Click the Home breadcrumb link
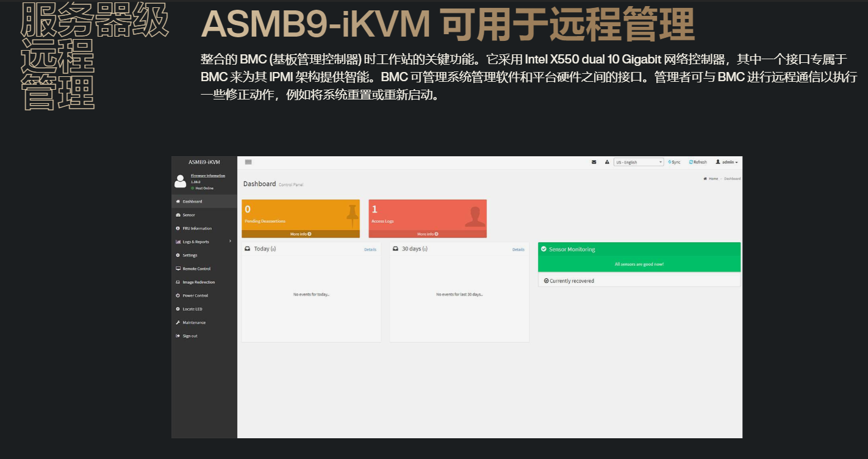The height and width of the screenshot is (459, 868). (711, 179)
